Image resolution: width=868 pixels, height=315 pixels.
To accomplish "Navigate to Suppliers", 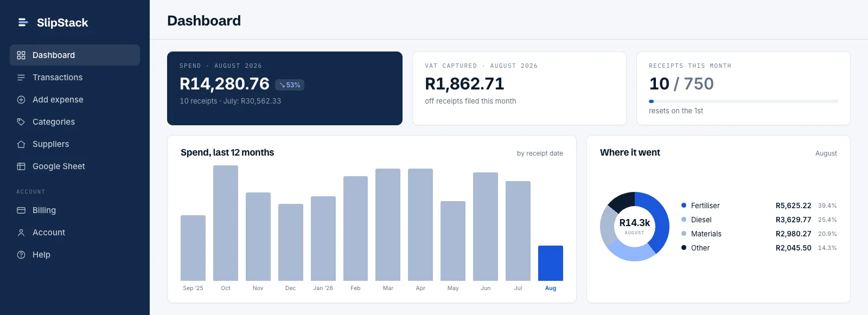I will [x=75, y=144].
